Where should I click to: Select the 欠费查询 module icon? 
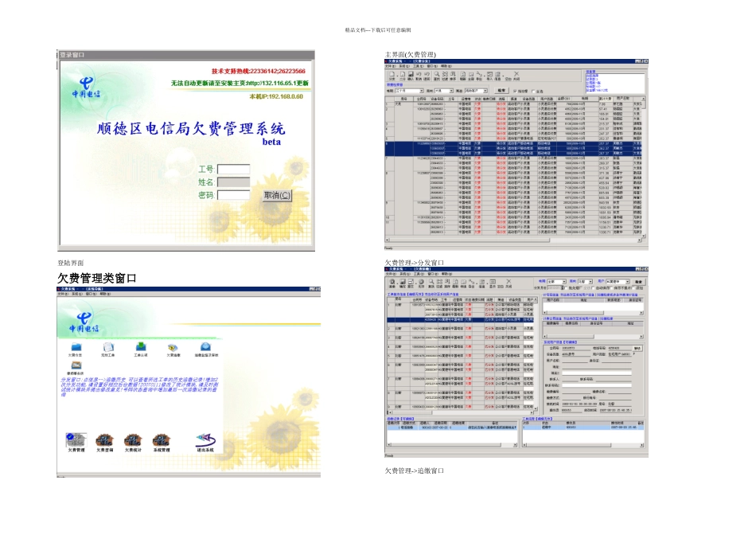[x=104, y=440]
